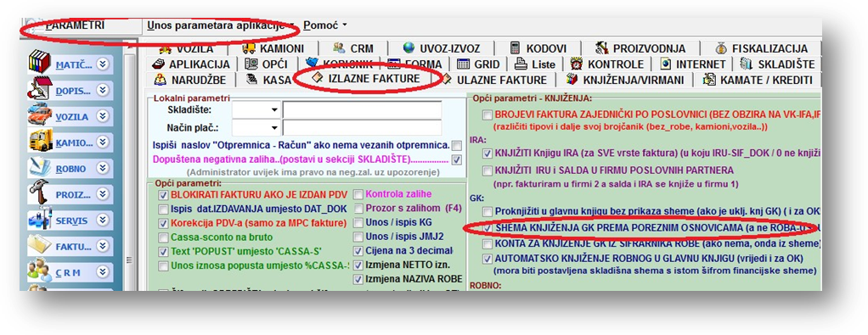Toggle KNJIŽITI Knjigu IRA checkbox

[488, 154]
